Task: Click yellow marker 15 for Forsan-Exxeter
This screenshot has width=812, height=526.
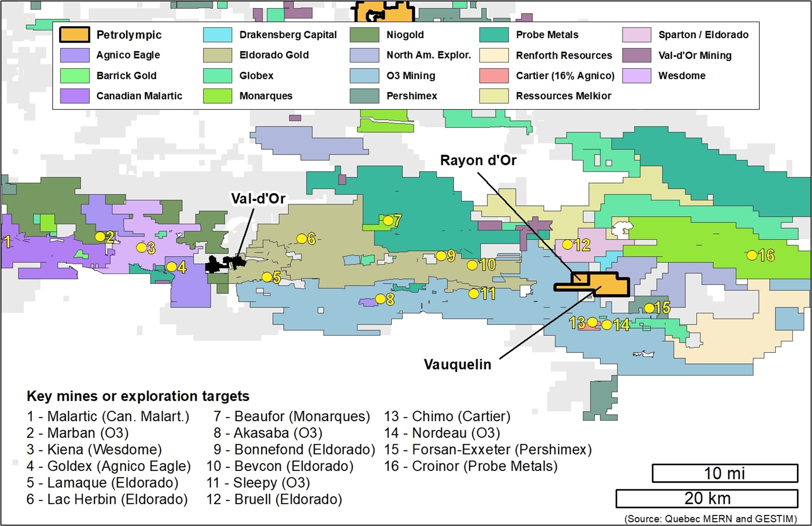Action: 649,308
